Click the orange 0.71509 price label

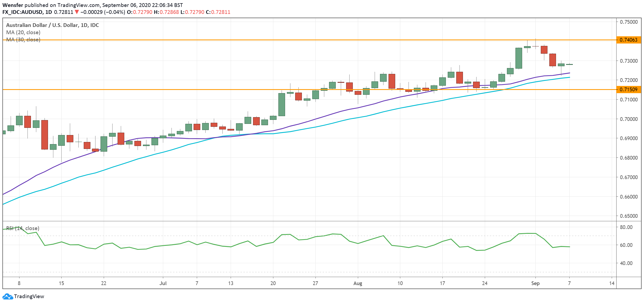click(x=629, y=89)
